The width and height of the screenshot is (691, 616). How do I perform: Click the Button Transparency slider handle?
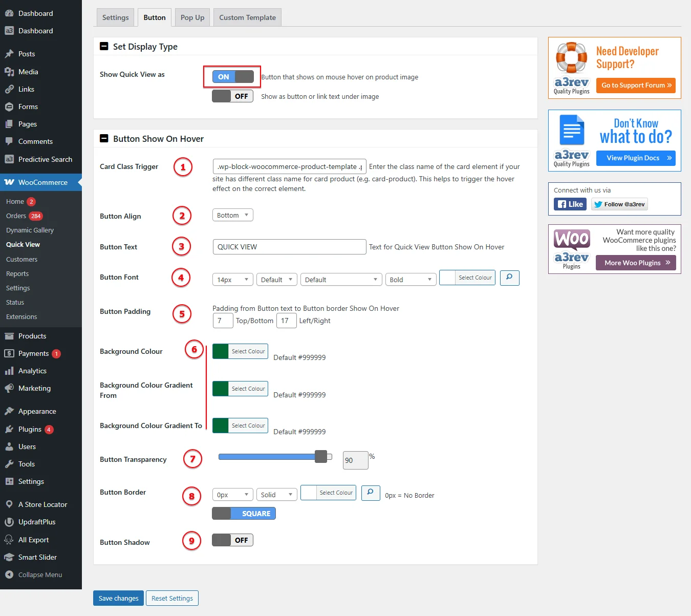[x=321, y=456]
